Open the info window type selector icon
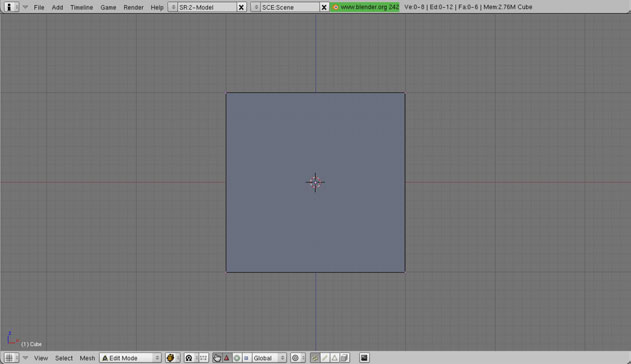This screenshot has width=631, height=364. (11, 7)
